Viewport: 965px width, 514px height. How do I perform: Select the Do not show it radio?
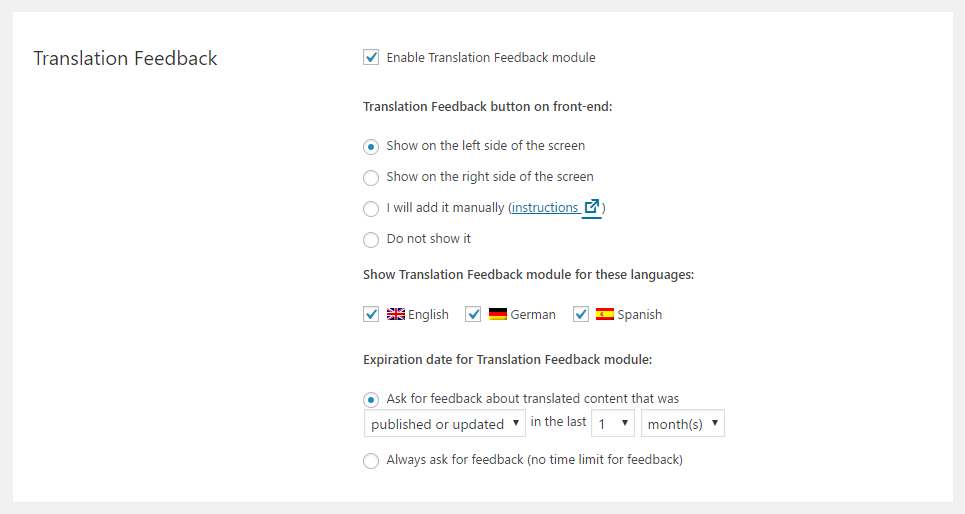click(370, 239)
